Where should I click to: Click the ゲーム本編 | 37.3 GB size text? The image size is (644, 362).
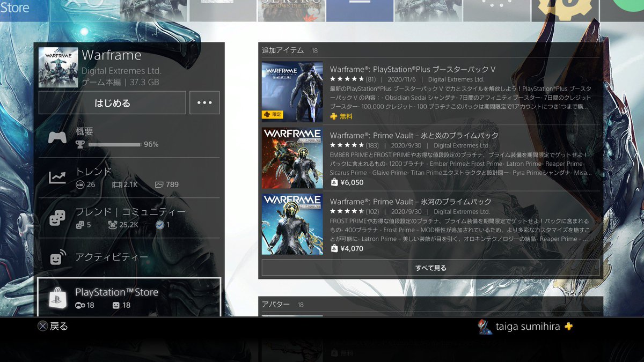pos(120,82)
